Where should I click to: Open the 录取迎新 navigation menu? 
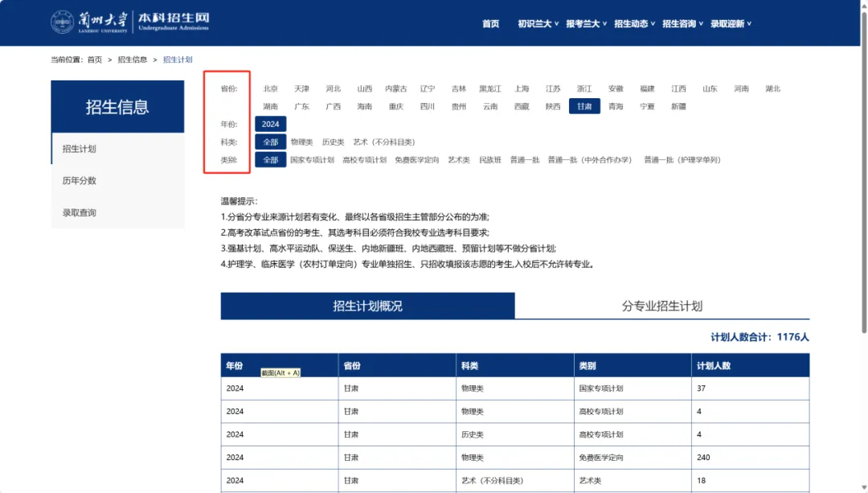731,24
